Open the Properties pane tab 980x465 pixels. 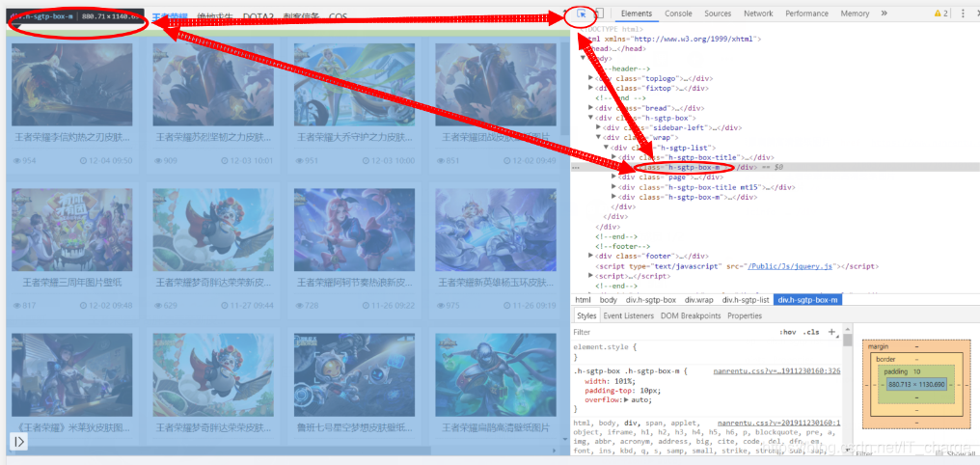pyautogui.click(x=745, y=315)
